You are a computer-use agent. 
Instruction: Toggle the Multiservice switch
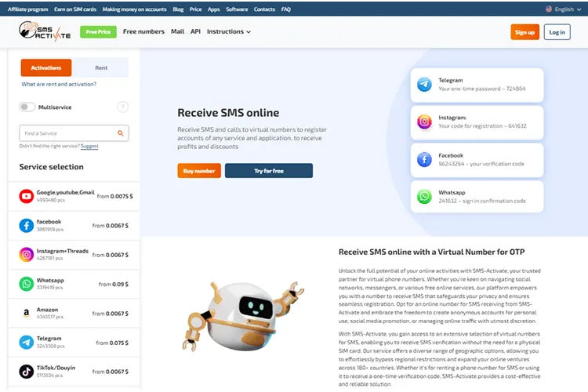tap(27, 107)
